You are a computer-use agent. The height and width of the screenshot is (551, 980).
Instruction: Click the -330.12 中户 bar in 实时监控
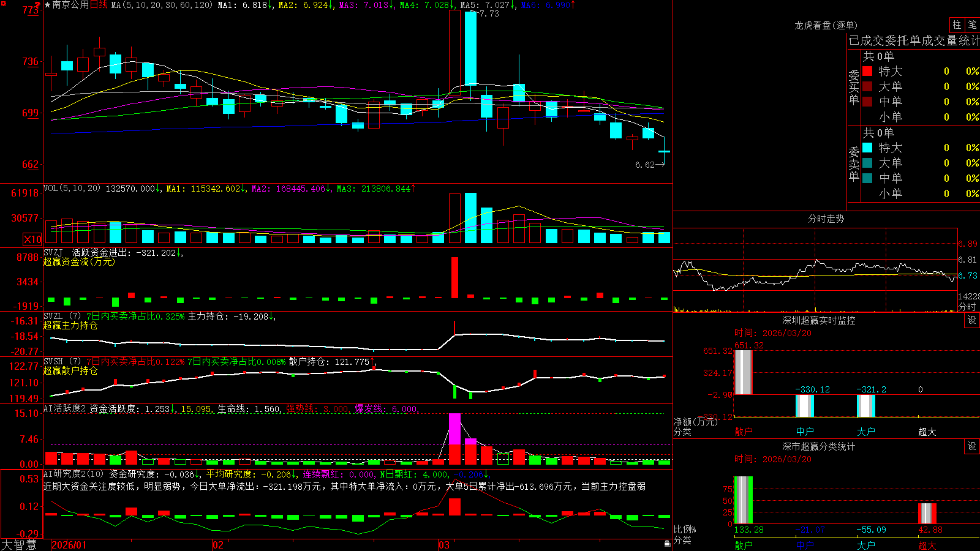[x=805, y=406]
